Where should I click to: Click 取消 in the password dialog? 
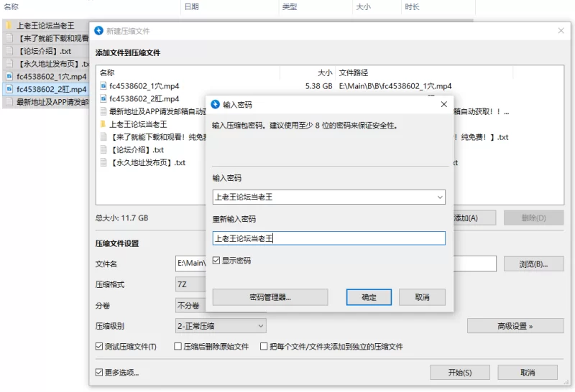[422, 297]
